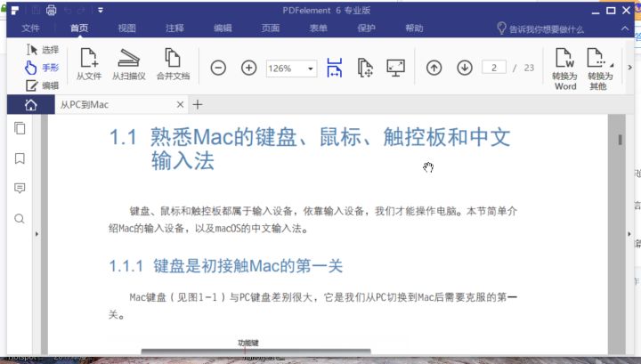Open the bookmarks panel in sidebar

click(20, 158)
